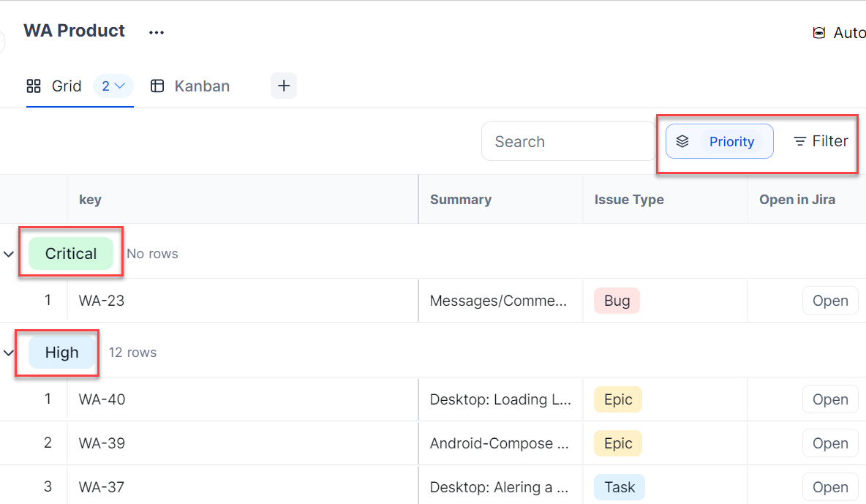Image resolution: width=866 pixels, height=504 pixels.
Task: Collapse the High priority group
Action: 9,353
